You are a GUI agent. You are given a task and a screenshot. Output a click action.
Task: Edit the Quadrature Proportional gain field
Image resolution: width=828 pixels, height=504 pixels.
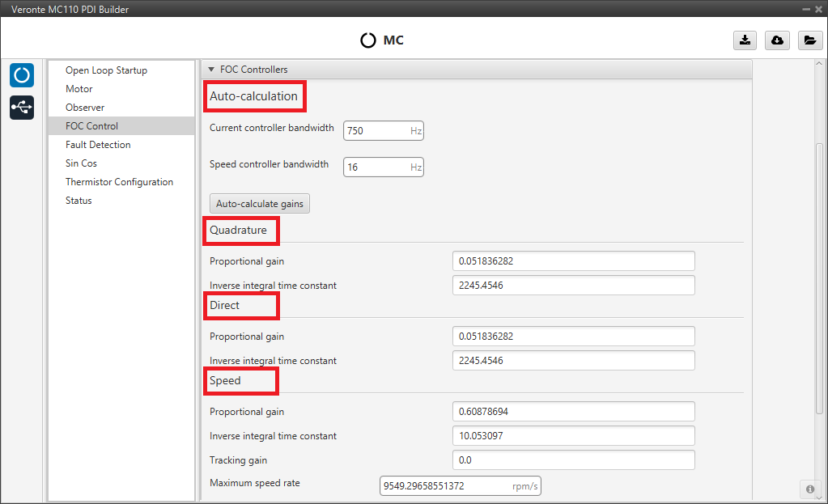[x=573, y=261]
